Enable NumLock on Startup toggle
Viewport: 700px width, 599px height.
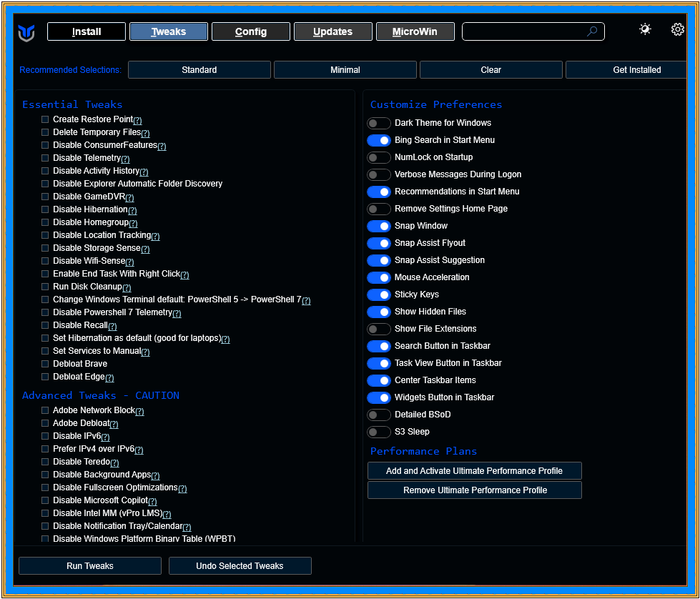378,157
